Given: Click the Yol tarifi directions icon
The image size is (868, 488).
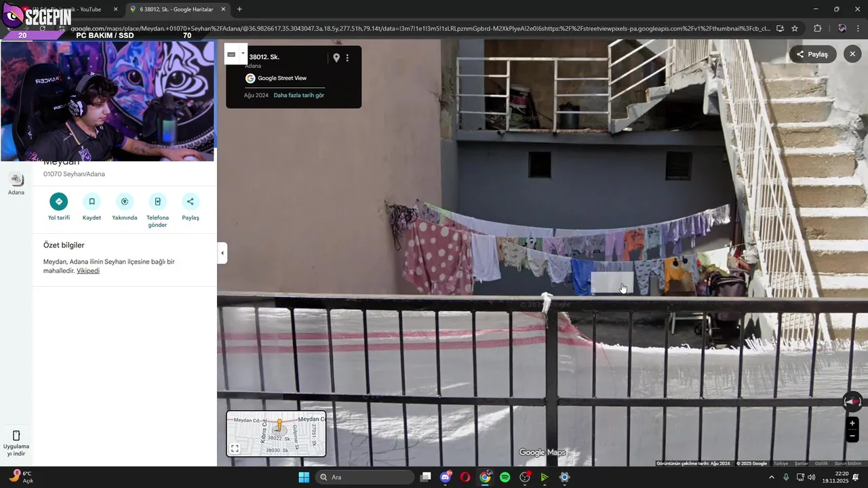Looking at the screenshot, I should pyautogui.click(x=59, y=201).
